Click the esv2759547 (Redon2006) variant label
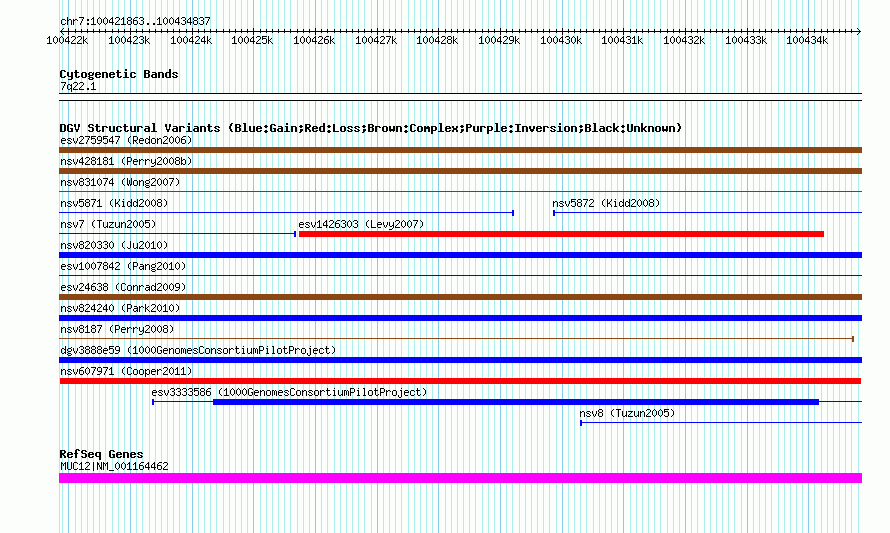Screen dimensions: 890x533 [x=126, y=140]
